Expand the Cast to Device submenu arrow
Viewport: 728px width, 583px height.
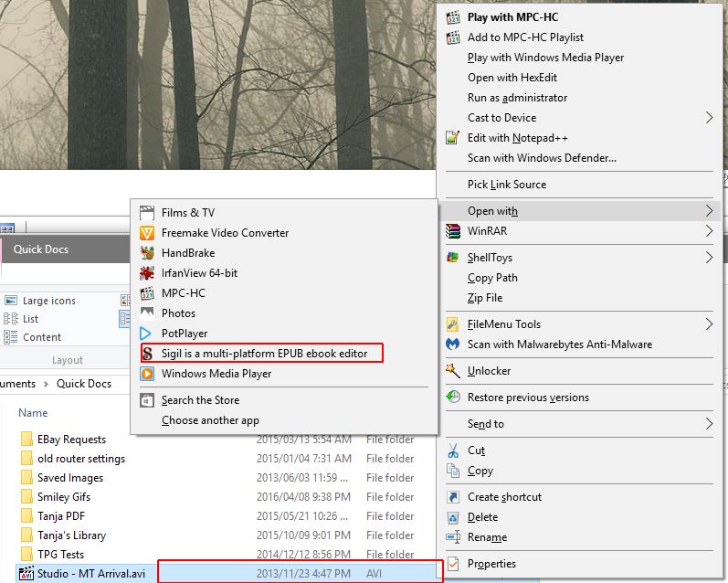[x=709, y=118]
